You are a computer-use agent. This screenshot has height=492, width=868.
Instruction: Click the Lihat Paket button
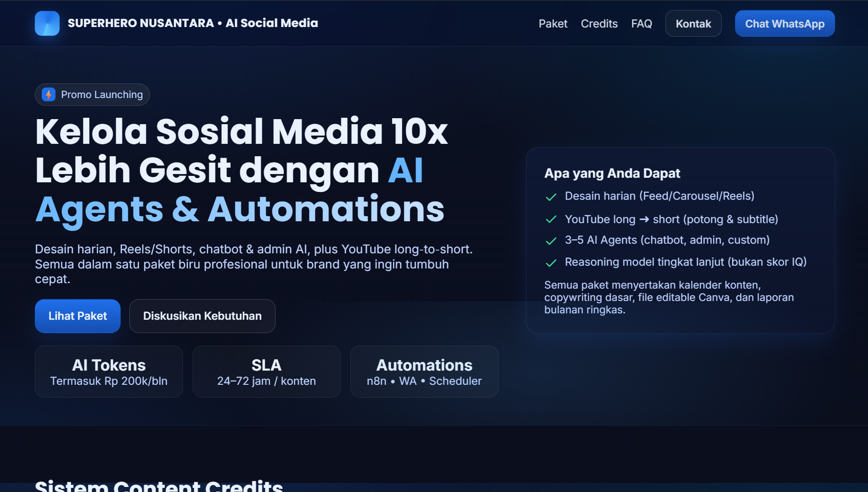point(77,316)
